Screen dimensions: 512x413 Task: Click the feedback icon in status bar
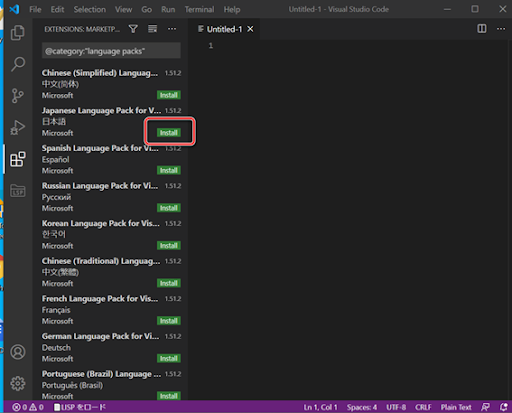coord(485,407)
